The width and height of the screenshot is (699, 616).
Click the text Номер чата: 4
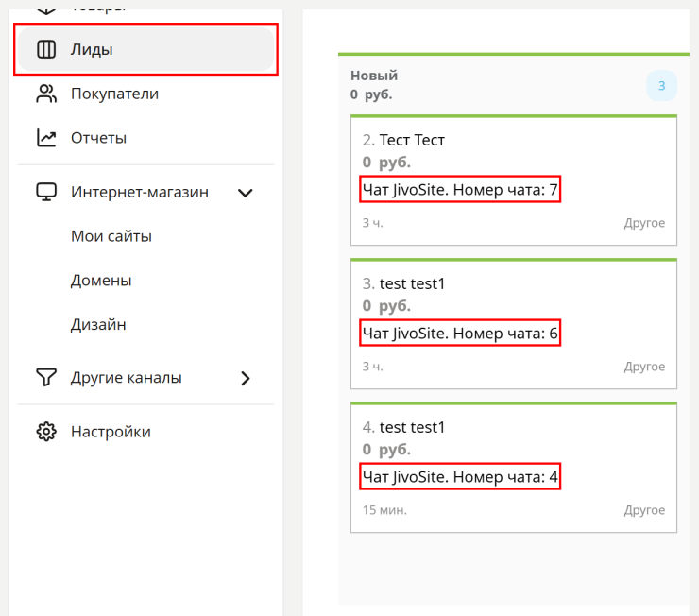(x=505, y=477)
